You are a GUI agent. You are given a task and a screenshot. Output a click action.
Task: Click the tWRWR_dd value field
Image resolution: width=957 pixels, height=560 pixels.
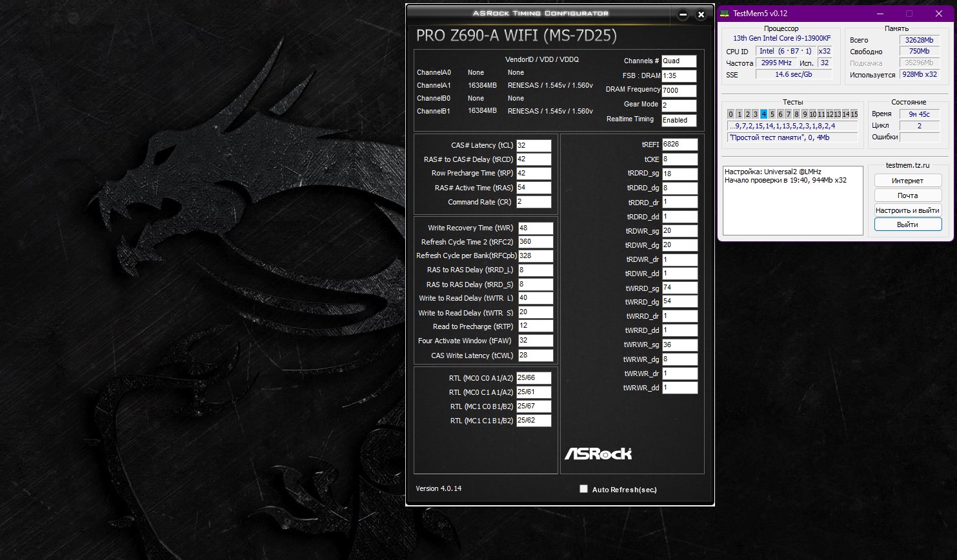[x=680, y=388]
